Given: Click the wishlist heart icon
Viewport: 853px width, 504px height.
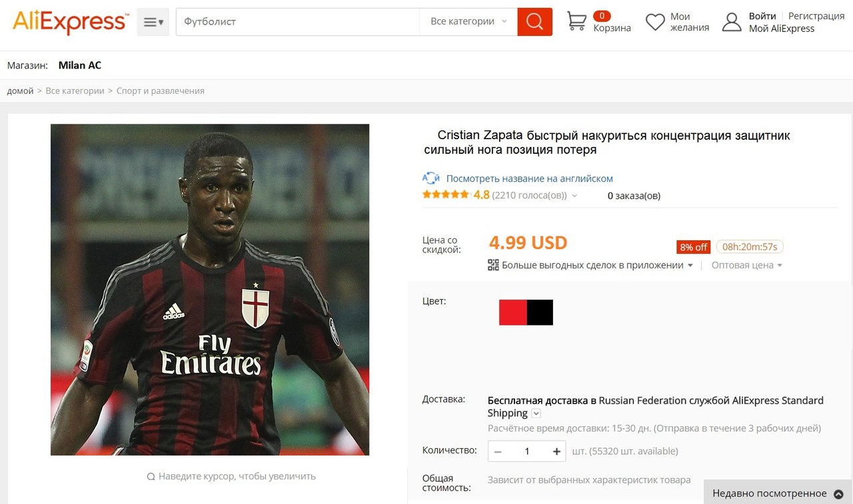Looking at the screenshot, I should 655,22.
